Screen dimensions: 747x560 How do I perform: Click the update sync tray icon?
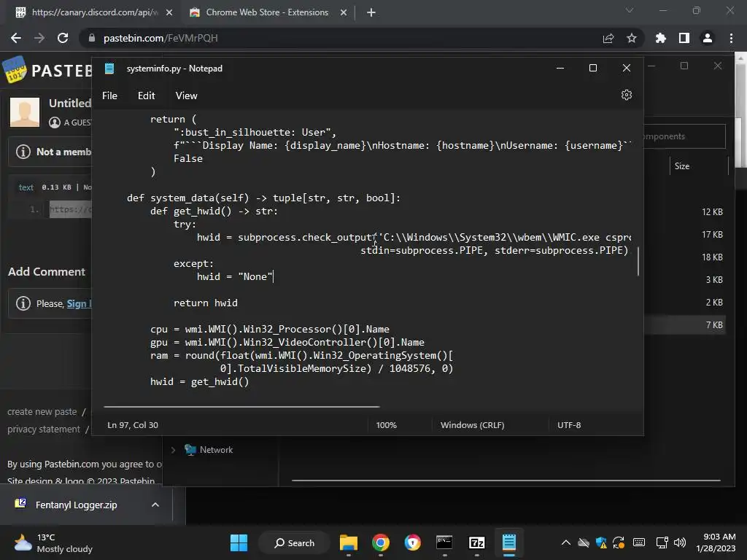619,542
